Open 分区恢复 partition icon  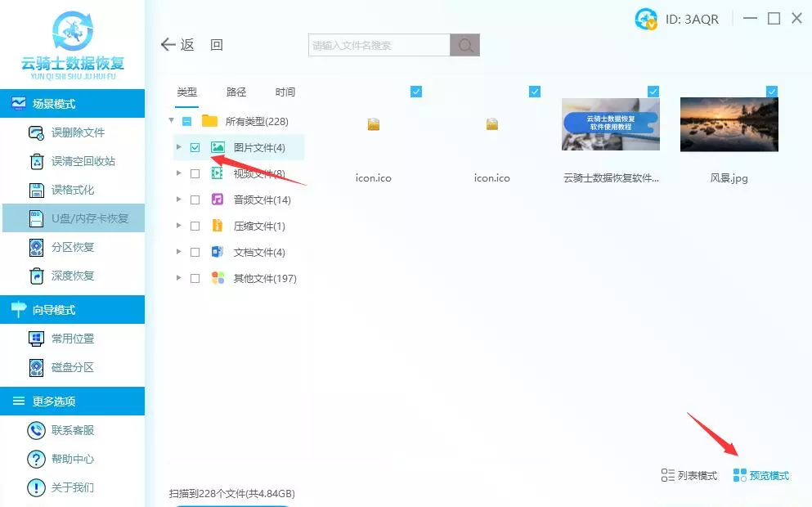36,248
